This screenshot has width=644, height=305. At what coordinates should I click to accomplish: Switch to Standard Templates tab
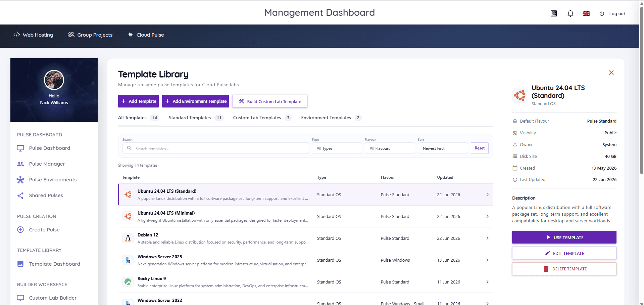196,118
